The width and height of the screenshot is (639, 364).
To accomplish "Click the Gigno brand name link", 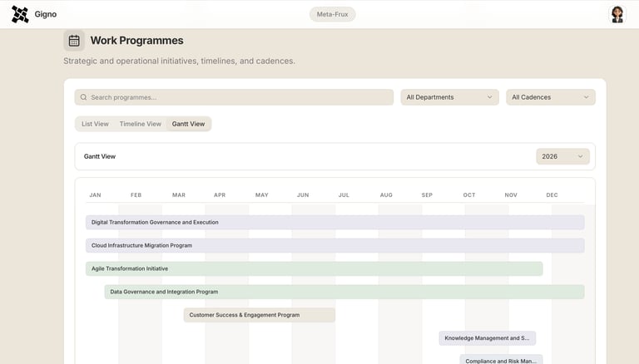I will coord(46,14).
